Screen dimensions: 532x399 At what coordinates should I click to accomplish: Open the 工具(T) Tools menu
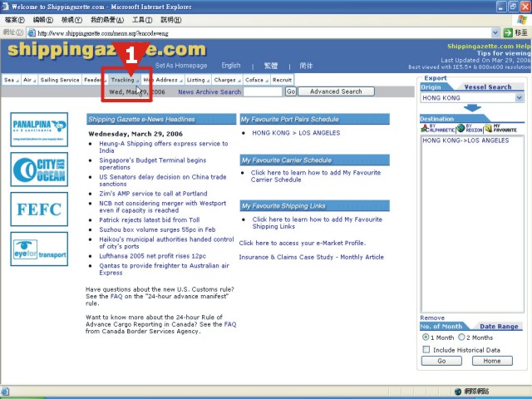click(x=142, y=20)
